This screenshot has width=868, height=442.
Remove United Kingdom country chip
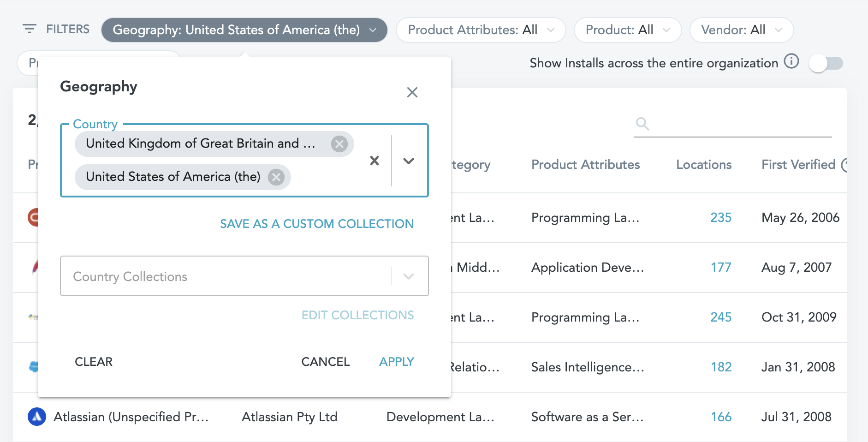[x=339, y=144]
